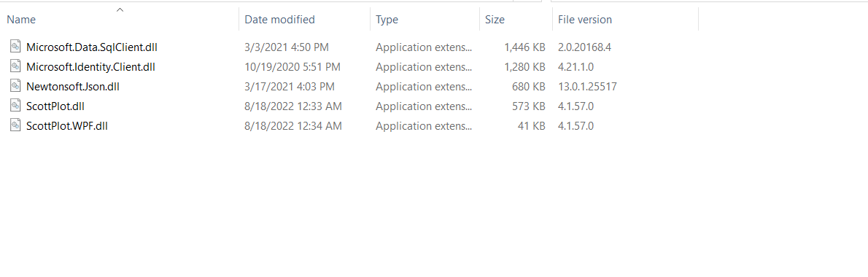Sort files by File version column
868x277 pixels.
[x=626, y=20]
